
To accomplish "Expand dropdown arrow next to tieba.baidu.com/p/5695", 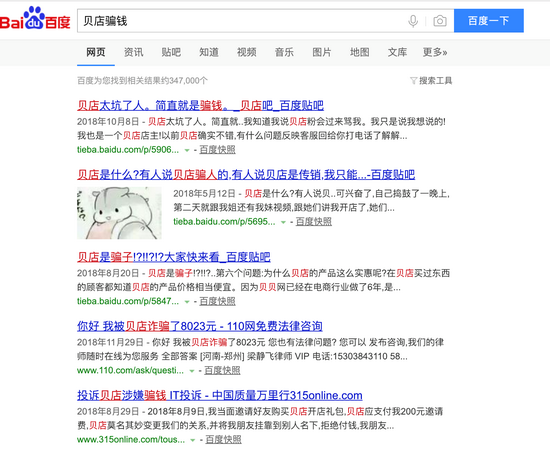I will tap(283, 222).
